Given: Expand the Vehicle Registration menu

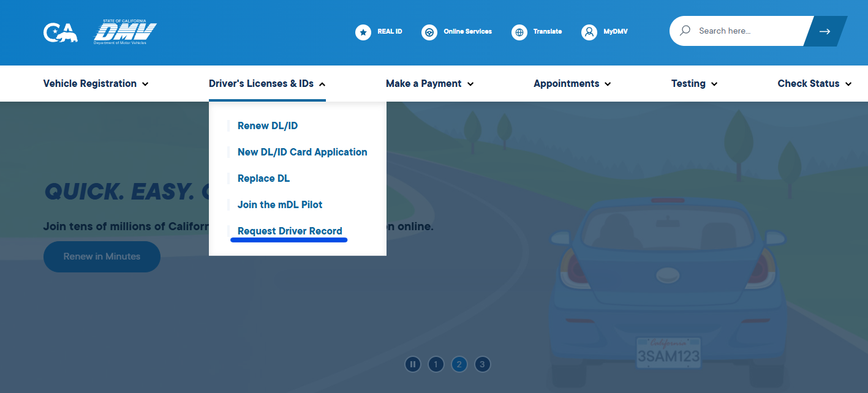Looking at the screenshot, I should (x=96, y=84).
